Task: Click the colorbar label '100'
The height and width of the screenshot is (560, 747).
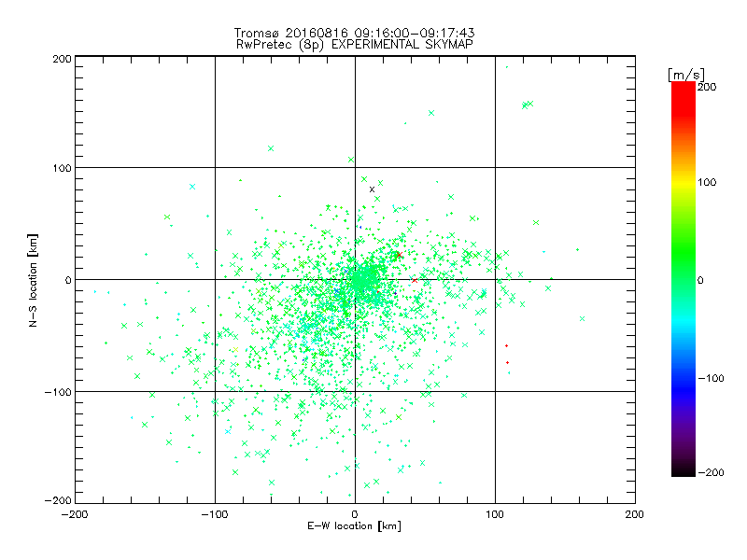Action: 707,182
